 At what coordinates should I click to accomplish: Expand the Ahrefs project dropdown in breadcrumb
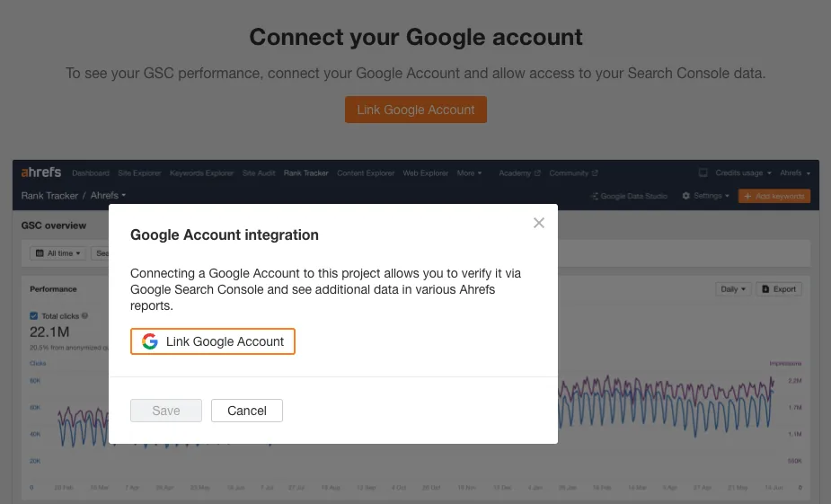[108, 196]
